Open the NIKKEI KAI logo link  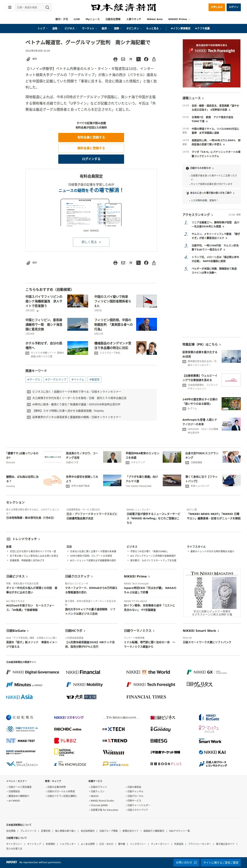212,752
